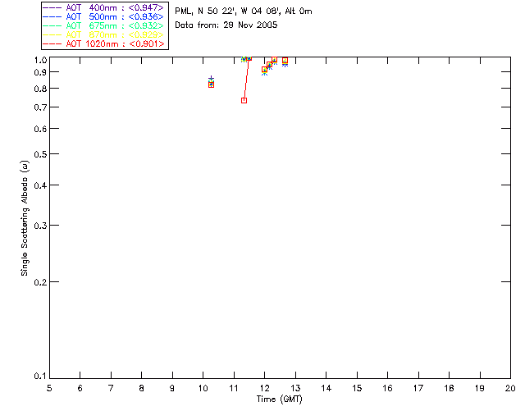Click the y-axis tick label 0.8
Image resolution: width=525 pixels, height=420 pixels.
40,89
